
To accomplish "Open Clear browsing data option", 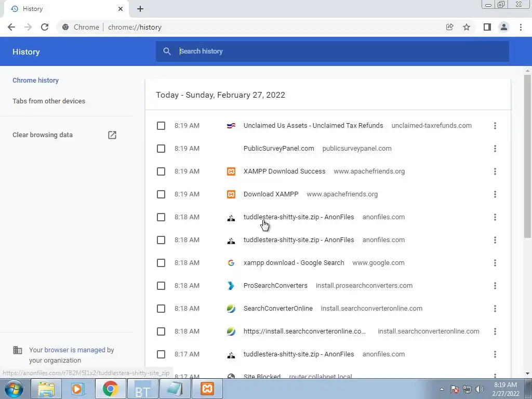I will coord(43,135).
